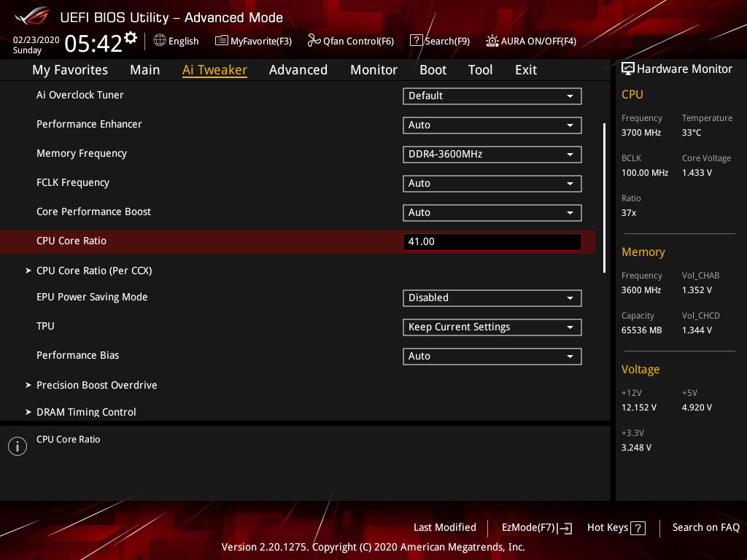747x560 pixels.
Task: Click the Core Voltage value 1.433 V
Action: [x=697, y=172]
